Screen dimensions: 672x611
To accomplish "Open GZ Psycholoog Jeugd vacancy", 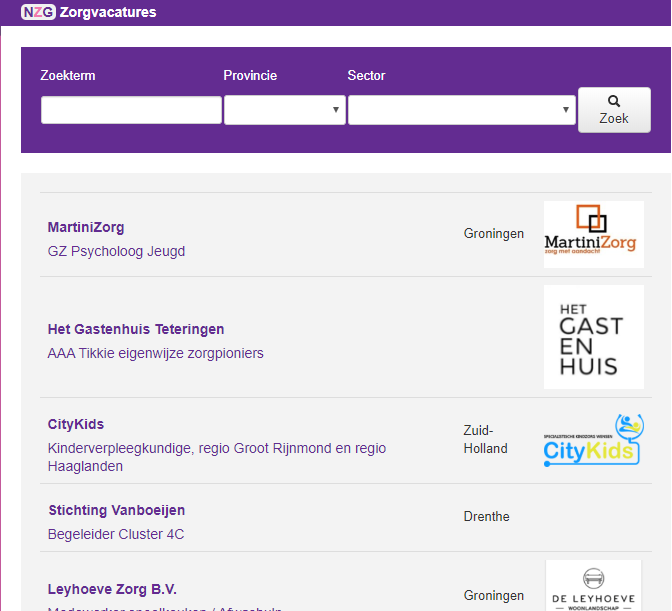I will 116,251.
